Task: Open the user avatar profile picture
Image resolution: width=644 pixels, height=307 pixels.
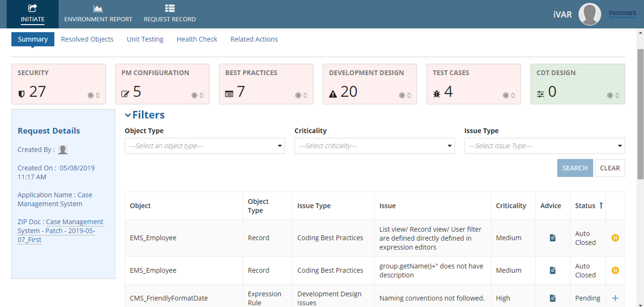Action: click(x=589, y=14)
